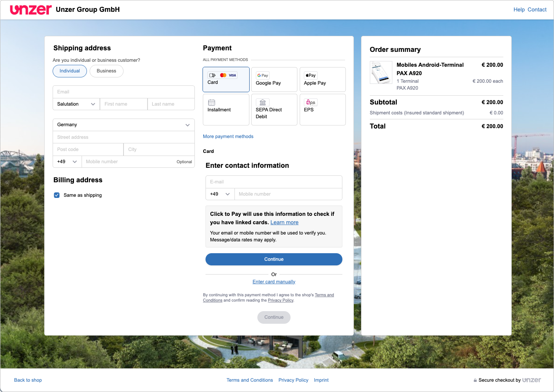Focus the Street address field
This screenshot has height=392, width=554.
[124, 137]
